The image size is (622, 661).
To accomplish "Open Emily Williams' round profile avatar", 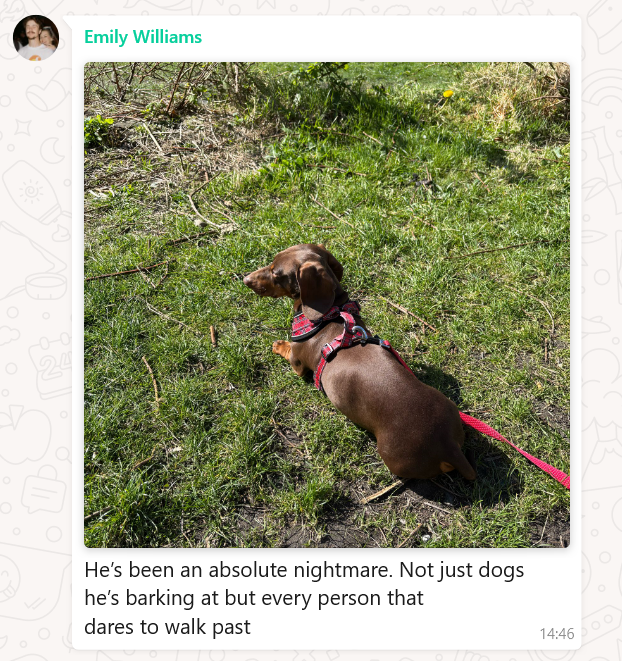I will tap(36, 38).
